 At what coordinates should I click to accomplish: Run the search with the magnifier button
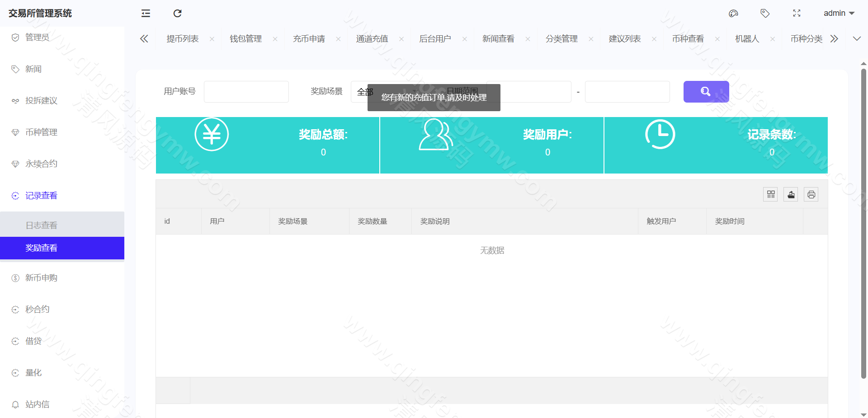tap(706, 91)
